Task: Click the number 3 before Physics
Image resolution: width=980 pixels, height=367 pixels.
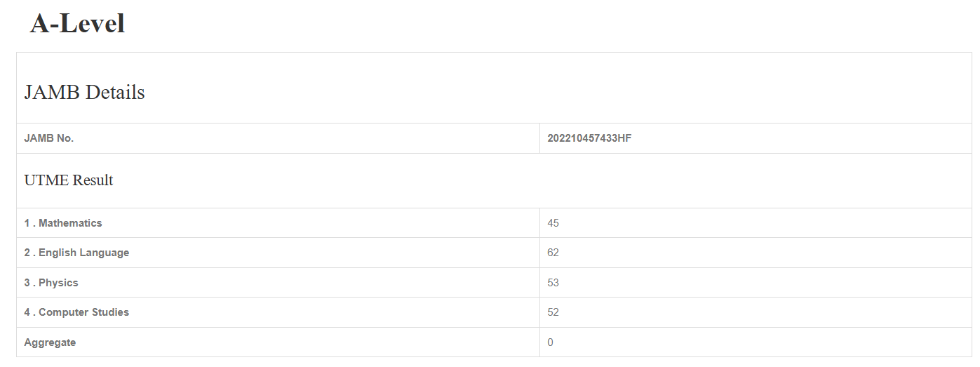Action: [x=27, y=283]
